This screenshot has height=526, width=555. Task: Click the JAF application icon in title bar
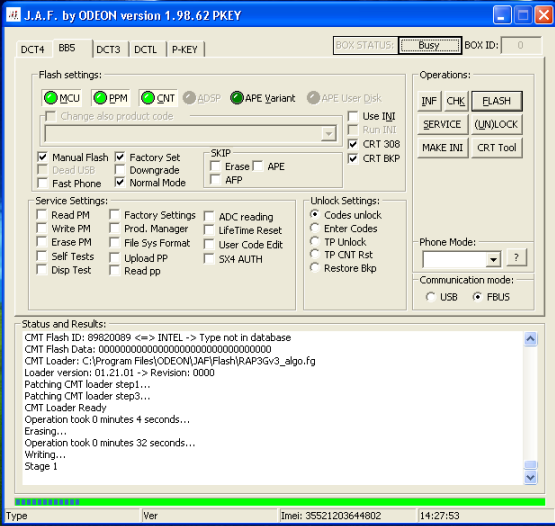click(x=13, y=15)
